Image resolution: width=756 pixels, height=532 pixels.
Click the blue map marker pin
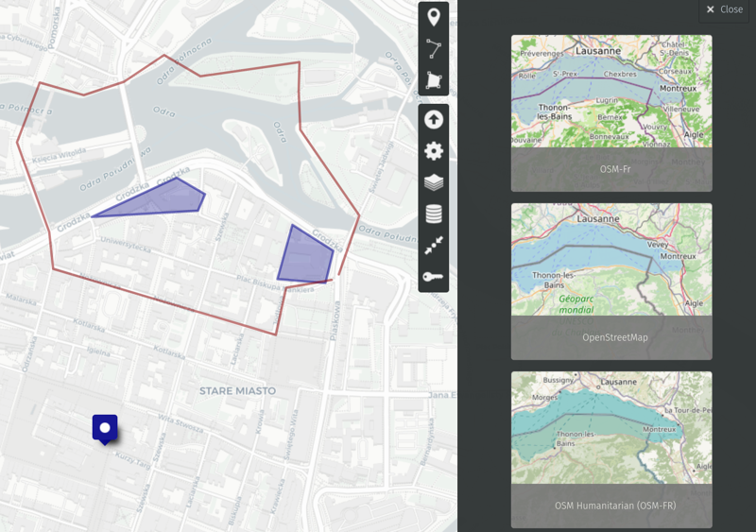105,429
